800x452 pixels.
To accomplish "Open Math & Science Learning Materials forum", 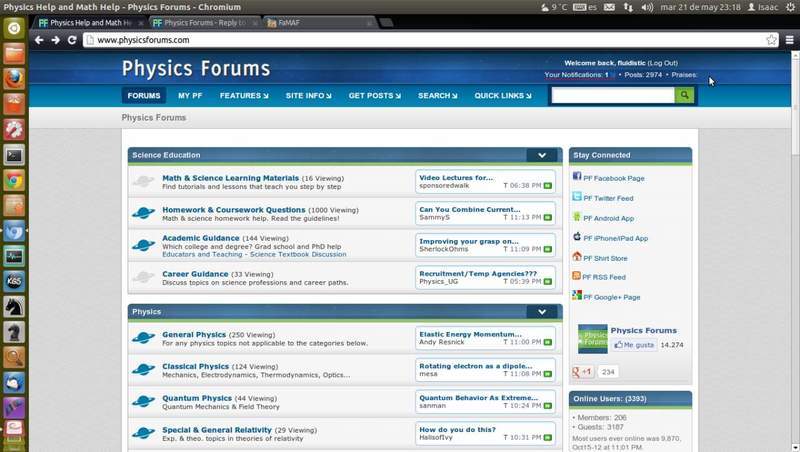I will pyautogui.click(x=230, y=178).
